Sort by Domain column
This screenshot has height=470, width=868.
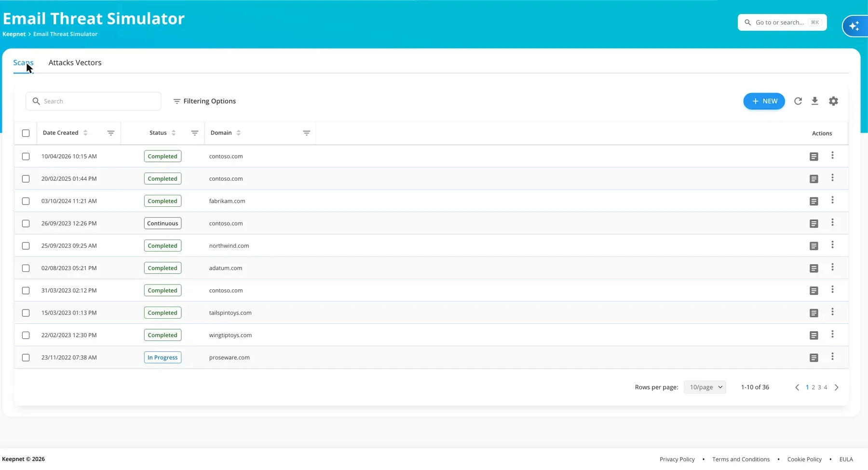pos(239,133)
